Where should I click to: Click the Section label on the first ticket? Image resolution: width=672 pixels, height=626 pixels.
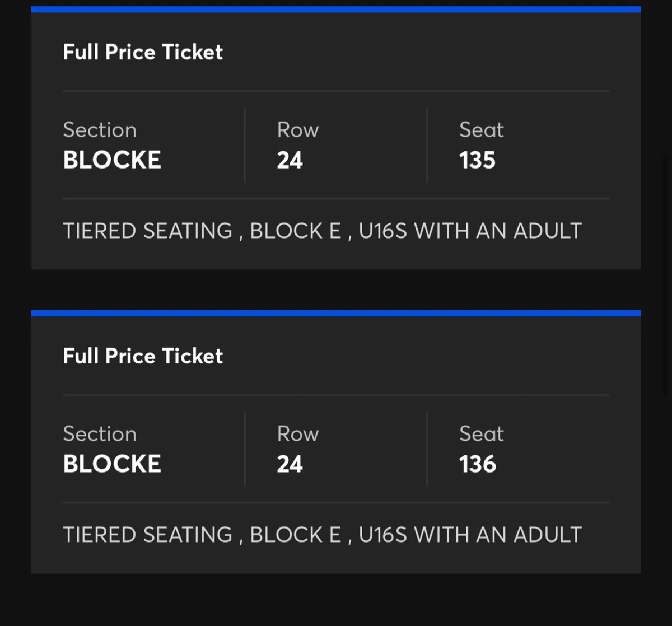click(x=100, y=129)
